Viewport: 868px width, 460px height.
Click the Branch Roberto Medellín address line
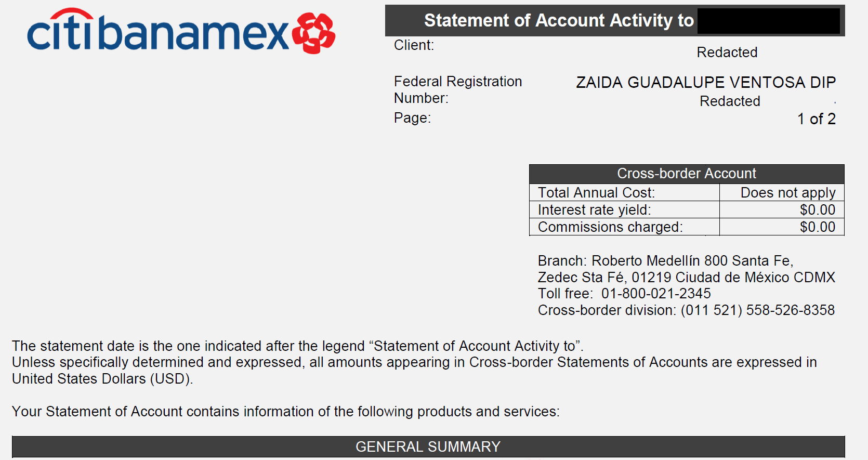(x=665, y=260)
